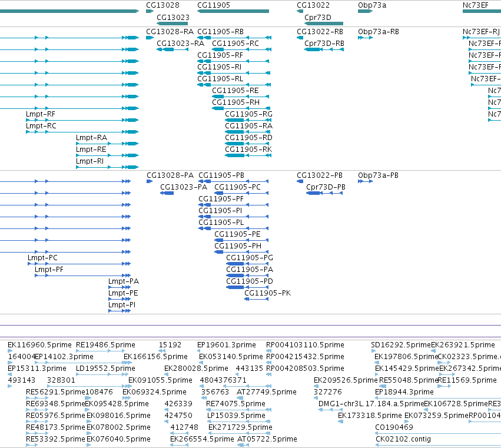Select protein Lmpt-PI

122,305
